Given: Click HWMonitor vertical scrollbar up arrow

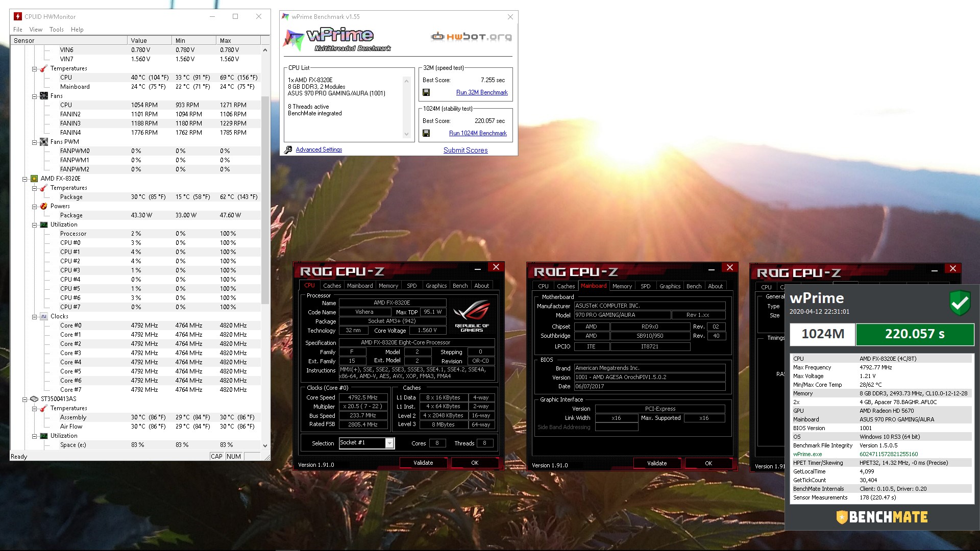Looking at the screenshot, I should pyautogui.click(x=265, y=50).
